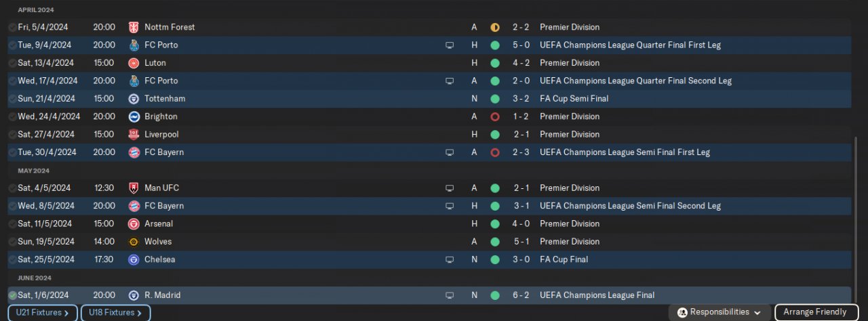This screenshot has height=321, width=868.
Task: Toggle the checkmark beside Sat 4/5/2024 fixture
Action: point(12,188)
